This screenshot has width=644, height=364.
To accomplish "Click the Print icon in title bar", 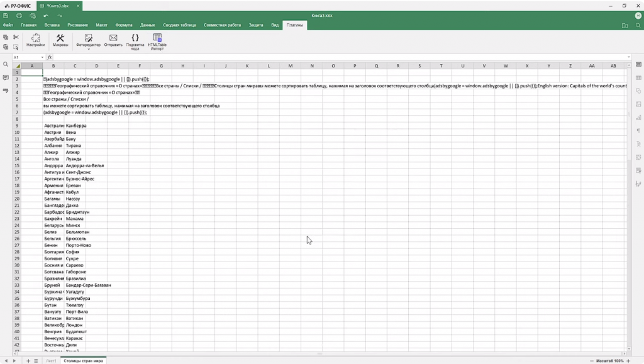I will pyautogui.click(x=19, y=16).
